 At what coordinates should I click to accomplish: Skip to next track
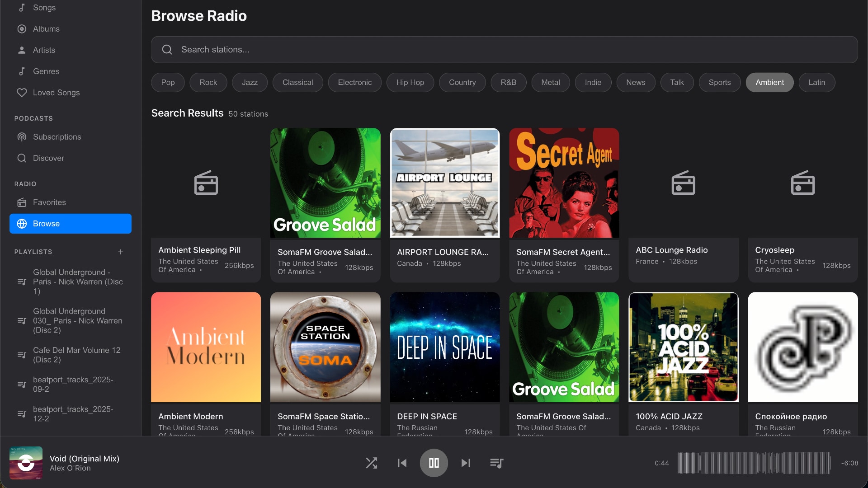466,463
